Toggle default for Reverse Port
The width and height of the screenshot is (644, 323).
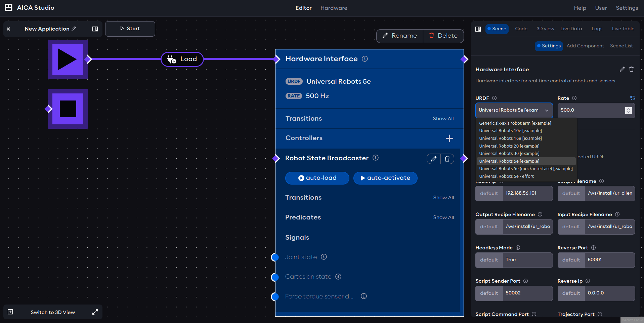571,260
